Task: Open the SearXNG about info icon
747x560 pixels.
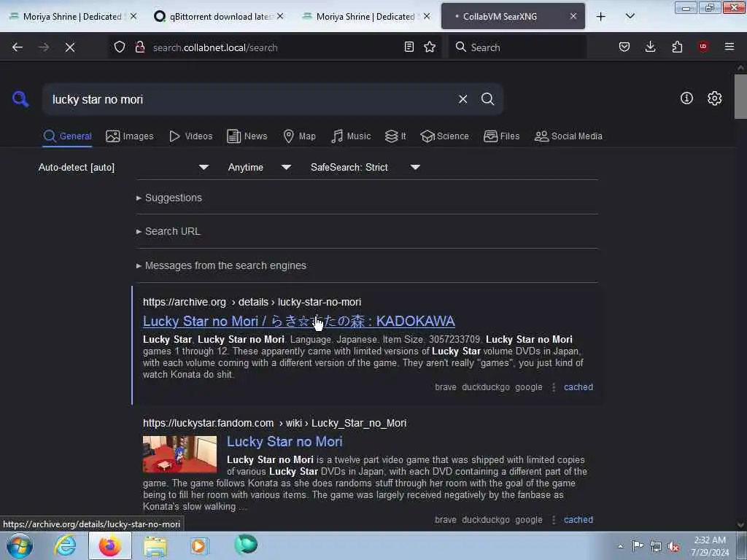Action: coord(686,98)
